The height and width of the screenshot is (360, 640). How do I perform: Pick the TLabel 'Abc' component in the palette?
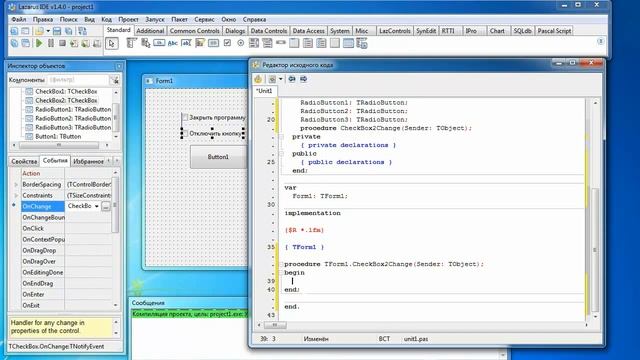(x=173, y=43)
